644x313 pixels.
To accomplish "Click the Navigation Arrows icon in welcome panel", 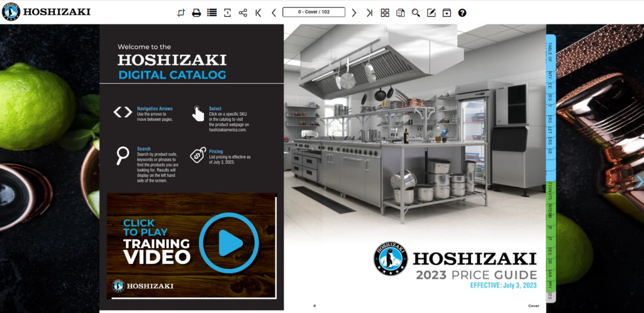I will click(x=123, y=112).
